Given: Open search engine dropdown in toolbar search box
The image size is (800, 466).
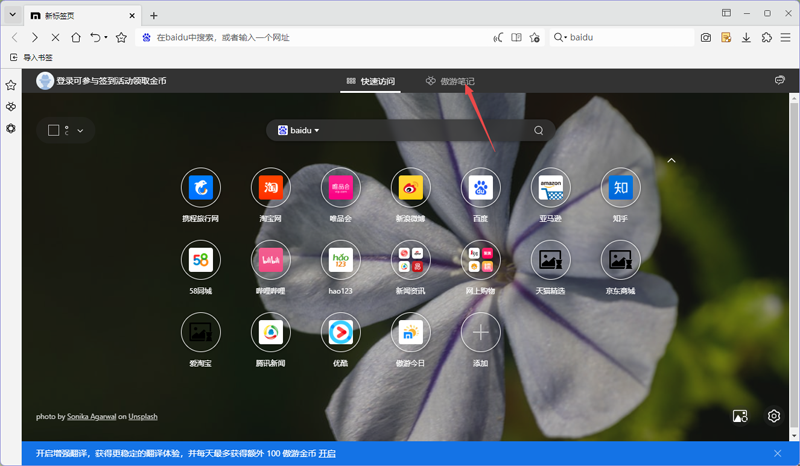Looking at the screenshot, I should coord(560,37).
